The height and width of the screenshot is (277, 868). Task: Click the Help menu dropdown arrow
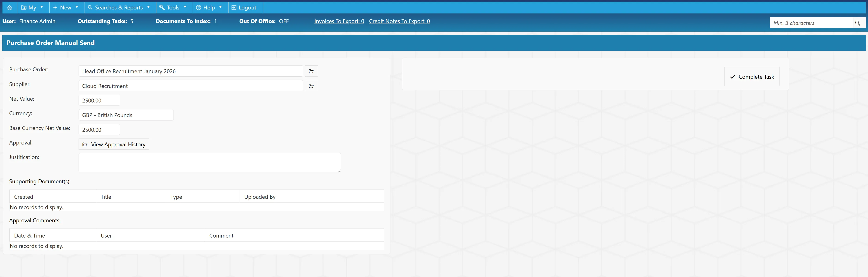[220, 7]
